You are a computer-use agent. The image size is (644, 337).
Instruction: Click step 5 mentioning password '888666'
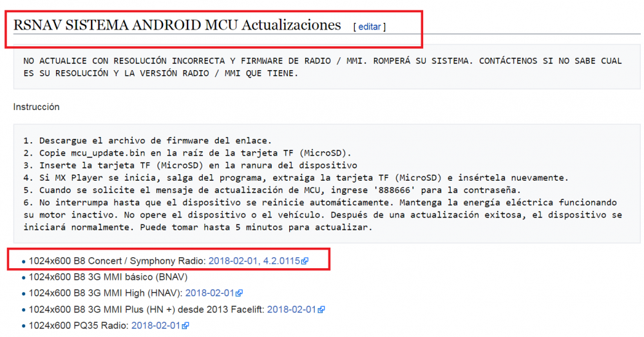click(272, 190)
